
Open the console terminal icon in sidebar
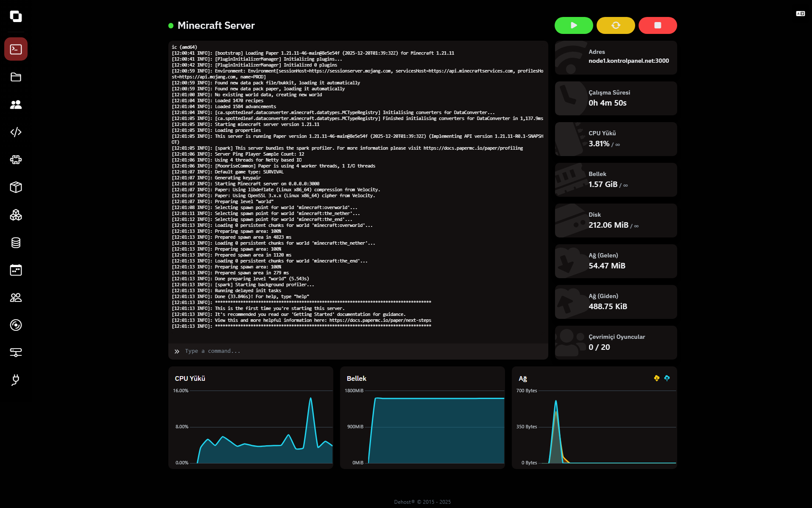16,49
